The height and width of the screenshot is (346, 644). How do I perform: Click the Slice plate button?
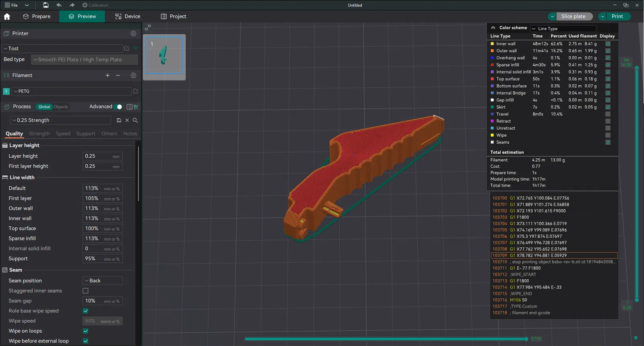[573, 16]
